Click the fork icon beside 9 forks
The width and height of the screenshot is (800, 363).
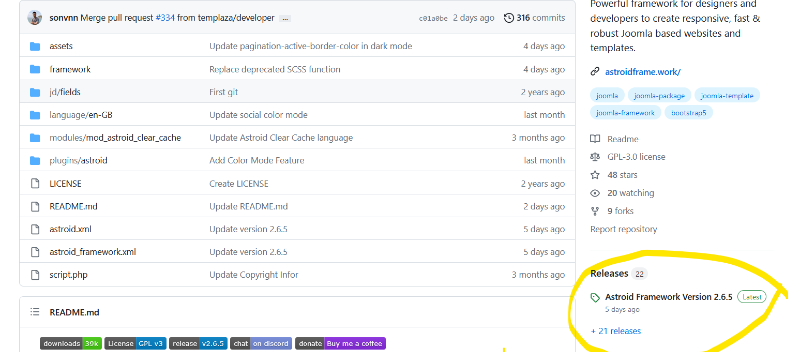595,211
